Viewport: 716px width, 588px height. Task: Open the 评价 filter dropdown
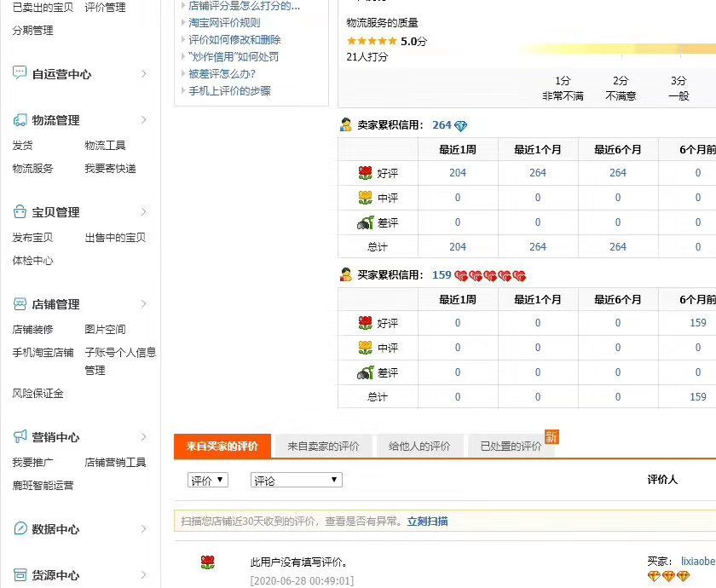[208, 480]
